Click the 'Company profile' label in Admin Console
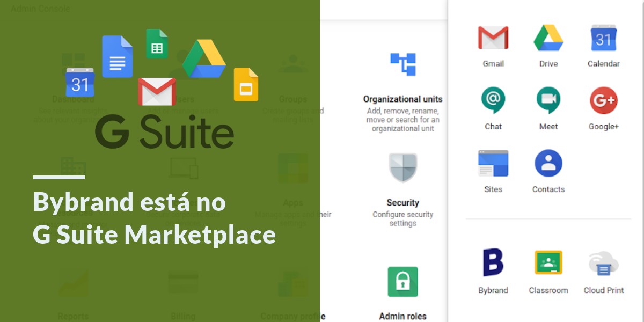The height and width of the screenshot is (322, 644). click(x=293, y=316)
